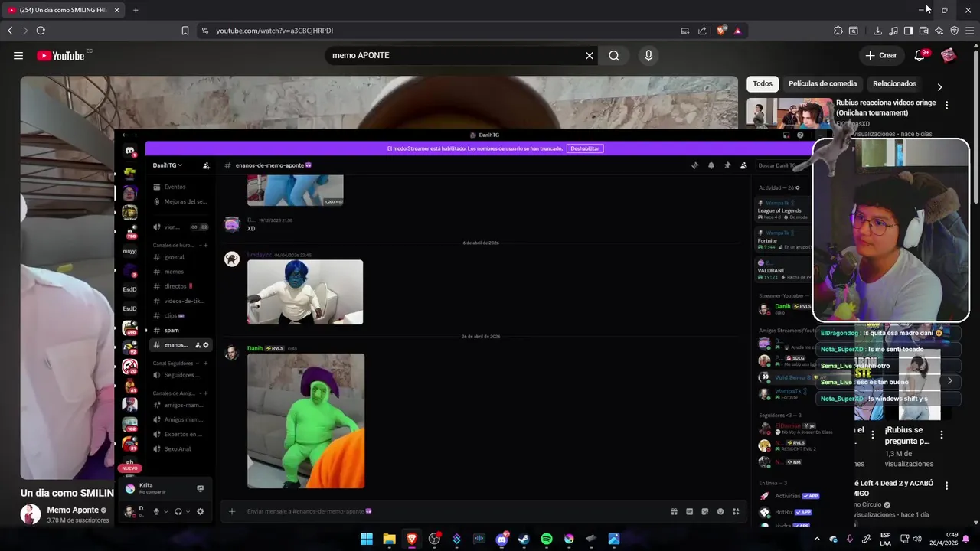The width and height of the screenshot is (980, 551).
Task: Toggle Discord microphone mute
Action: [156, 512]
